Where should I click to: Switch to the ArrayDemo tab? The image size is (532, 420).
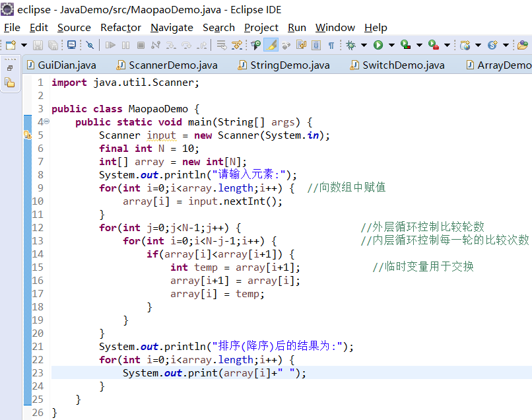[x=499, y=65]
